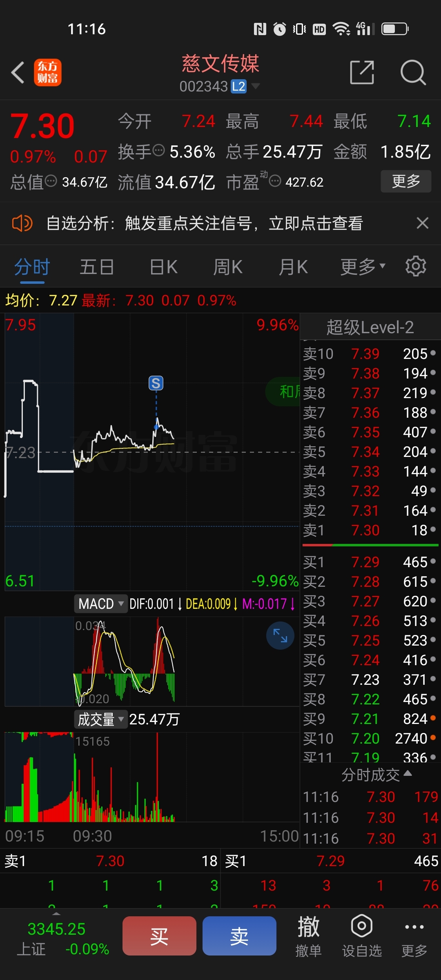Tap the orange dot next to 买10 2740
Screen dimensions: 441x980
coord(433,737)
